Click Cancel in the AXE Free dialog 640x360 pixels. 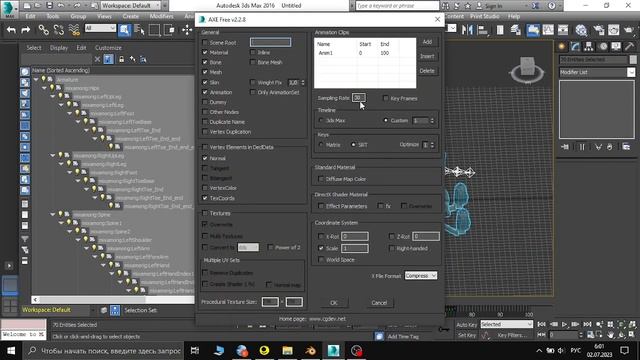[x=379, y=303]
